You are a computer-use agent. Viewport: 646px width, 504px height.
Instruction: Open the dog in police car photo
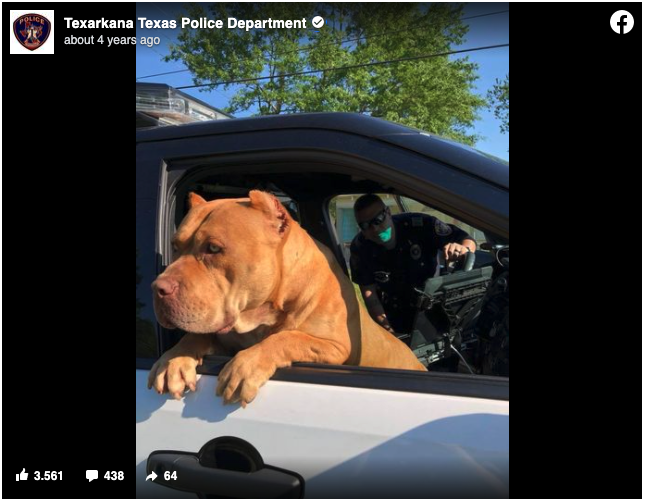click(x=322, y=251)
